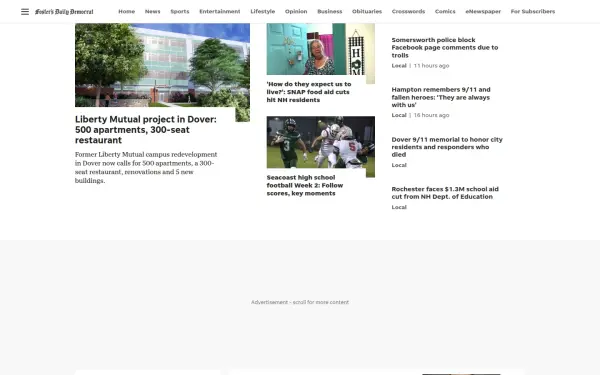The width and height of the screenshot is (600, 375).
Task: Click the Foster's Daily Democrat logo
Action: coord(64,11)
